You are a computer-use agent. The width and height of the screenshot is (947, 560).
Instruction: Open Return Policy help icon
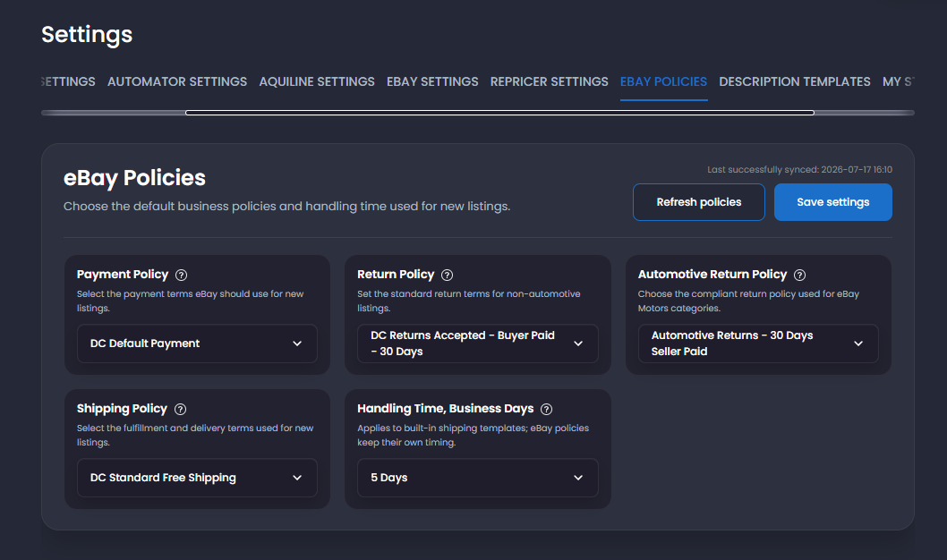[x=447, y=276]
